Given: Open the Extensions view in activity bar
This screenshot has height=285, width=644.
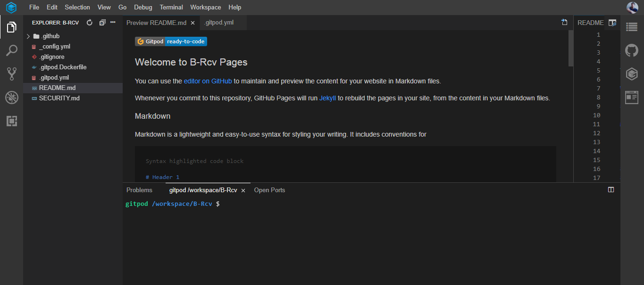Looking at the screenshot, I should click(x=11, y=121).
